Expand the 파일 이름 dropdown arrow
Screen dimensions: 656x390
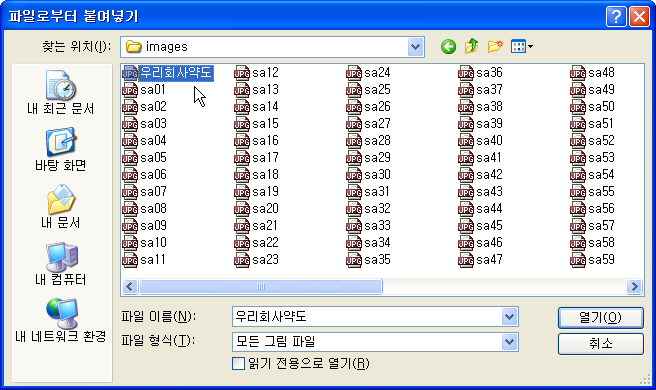click(509, 316)
